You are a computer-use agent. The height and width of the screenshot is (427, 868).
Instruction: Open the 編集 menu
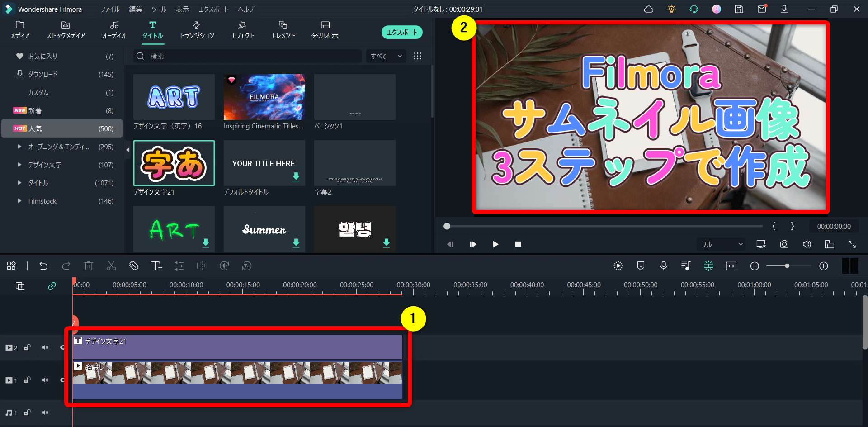click(x=136, y=9)
